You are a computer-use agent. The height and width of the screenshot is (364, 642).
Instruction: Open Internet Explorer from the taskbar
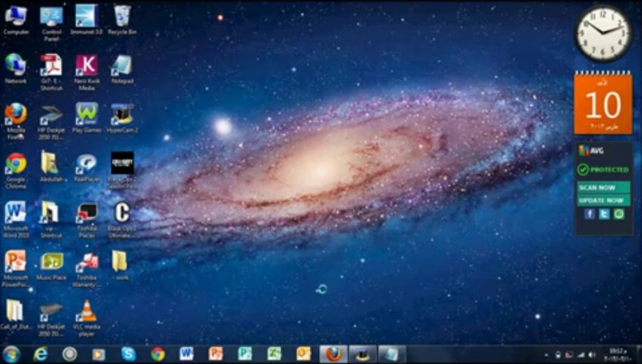click(x=40, y=354)
